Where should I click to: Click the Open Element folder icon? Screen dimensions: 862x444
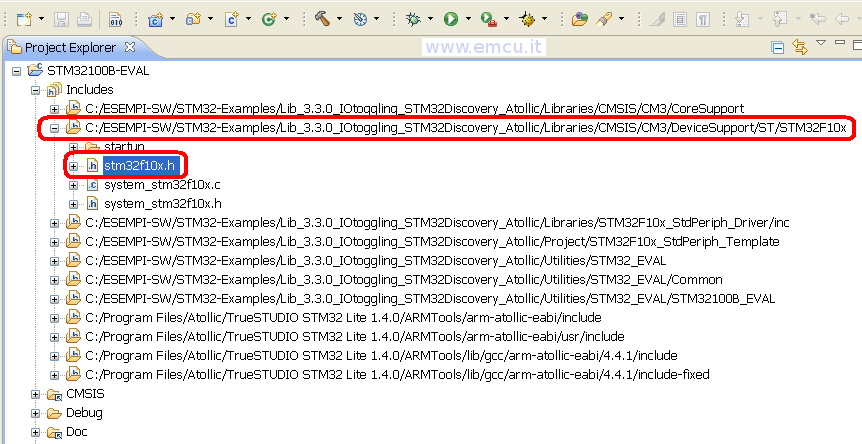(579, 19)
